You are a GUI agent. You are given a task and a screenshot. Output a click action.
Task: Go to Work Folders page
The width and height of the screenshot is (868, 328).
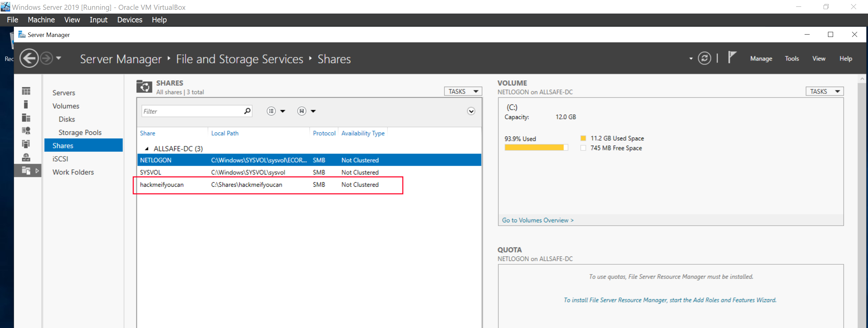73,172
